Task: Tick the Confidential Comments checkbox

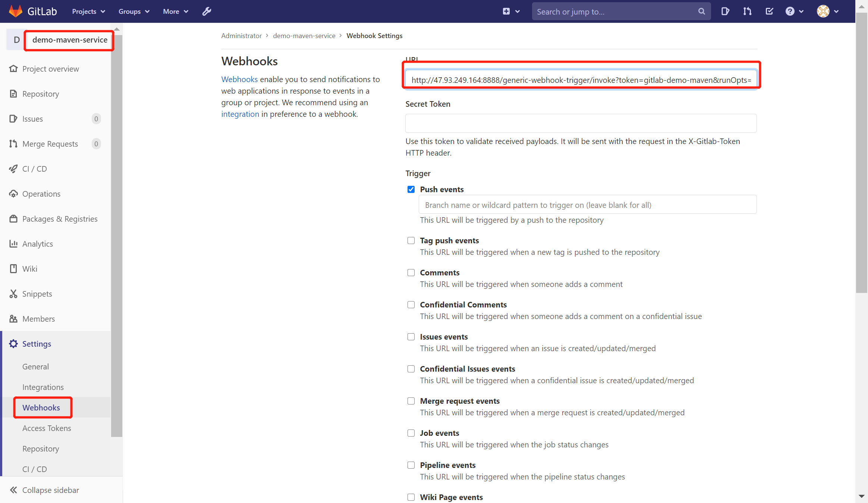Action: coord(411,305)
